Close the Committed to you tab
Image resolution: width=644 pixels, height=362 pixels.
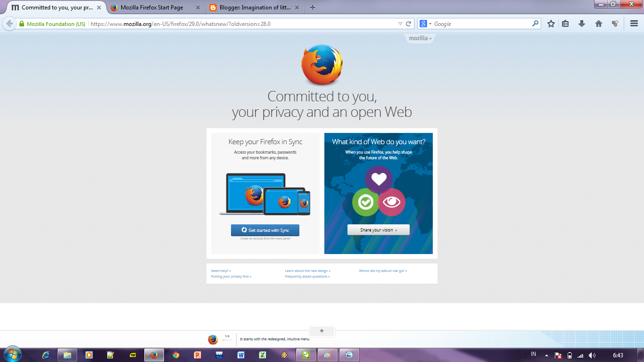[99, 8]
